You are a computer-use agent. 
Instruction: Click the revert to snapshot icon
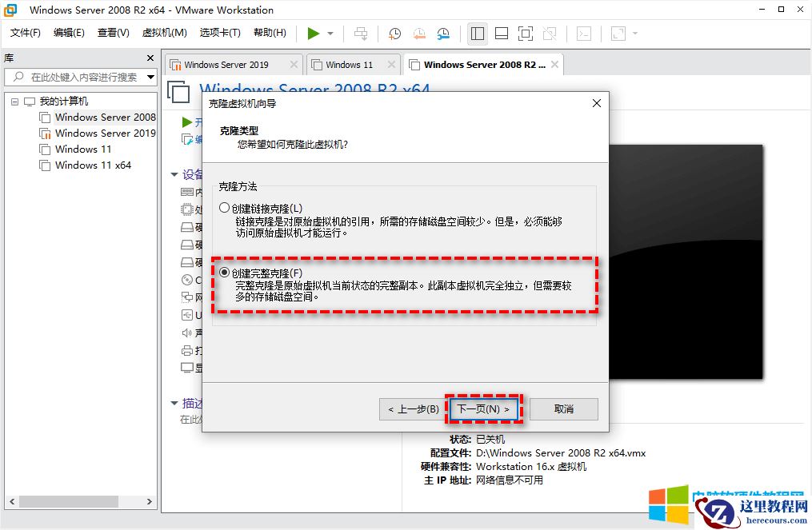(419, 34)
